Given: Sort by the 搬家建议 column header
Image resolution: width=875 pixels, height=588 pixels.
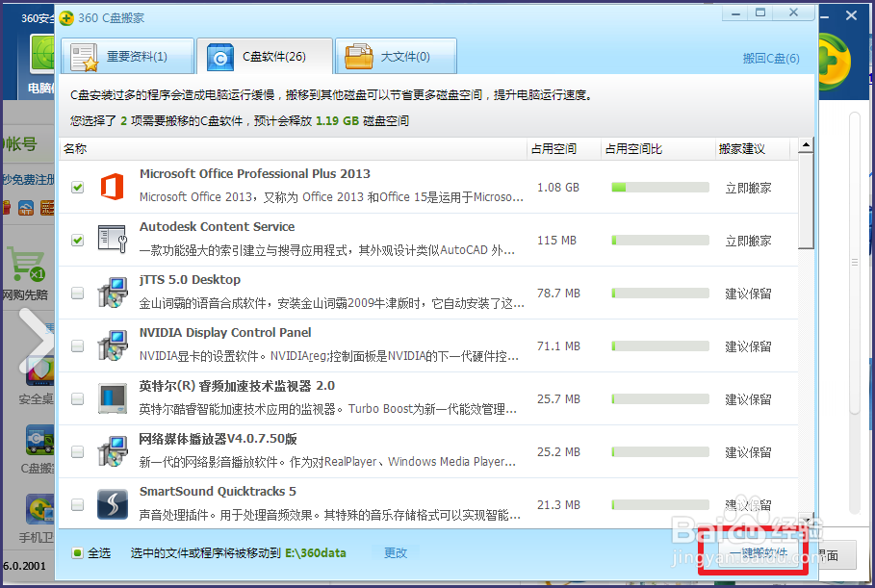Looking at the screenshot, I should (x=753, y=149).
